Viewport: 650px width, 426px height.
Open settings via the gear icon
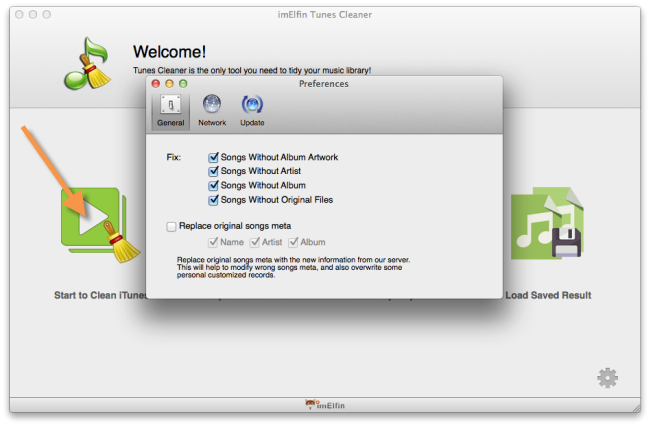coord(607,378)
